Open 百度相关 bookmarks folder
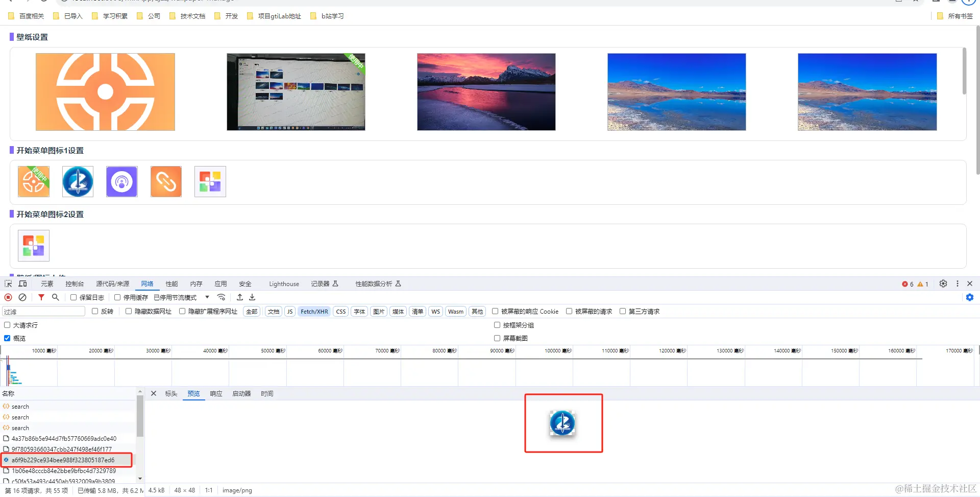This screenshot has width=980, height=497. point(27,16)
